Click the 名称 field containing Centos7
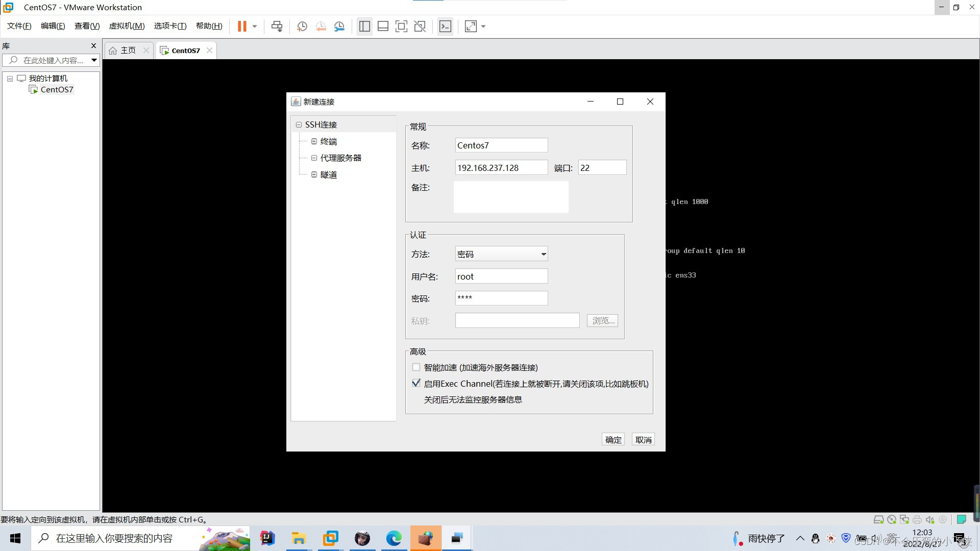Image resolution: width=980 pixels, height=551 pixels. click(x=501, y=145)
